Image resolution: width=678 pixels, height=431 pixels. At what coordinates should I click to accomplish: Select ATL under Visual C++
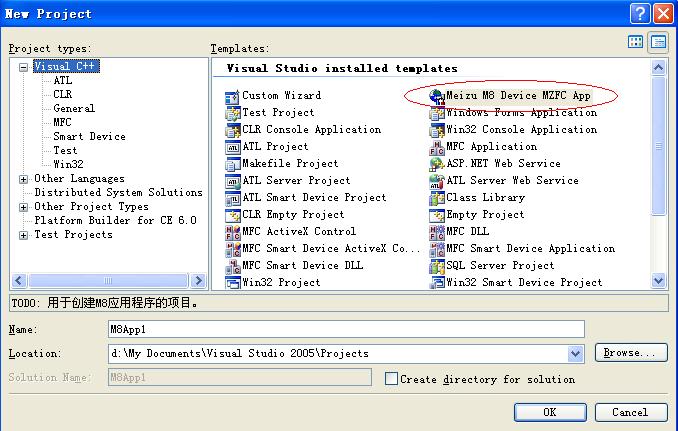63,80
